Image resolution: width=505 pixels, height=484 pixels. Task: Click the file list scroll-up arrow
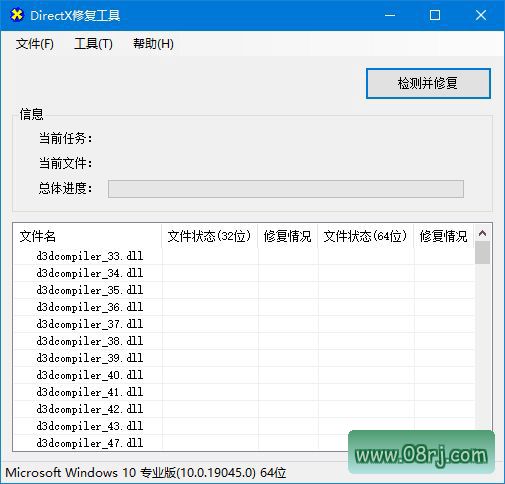pos(482,233)
